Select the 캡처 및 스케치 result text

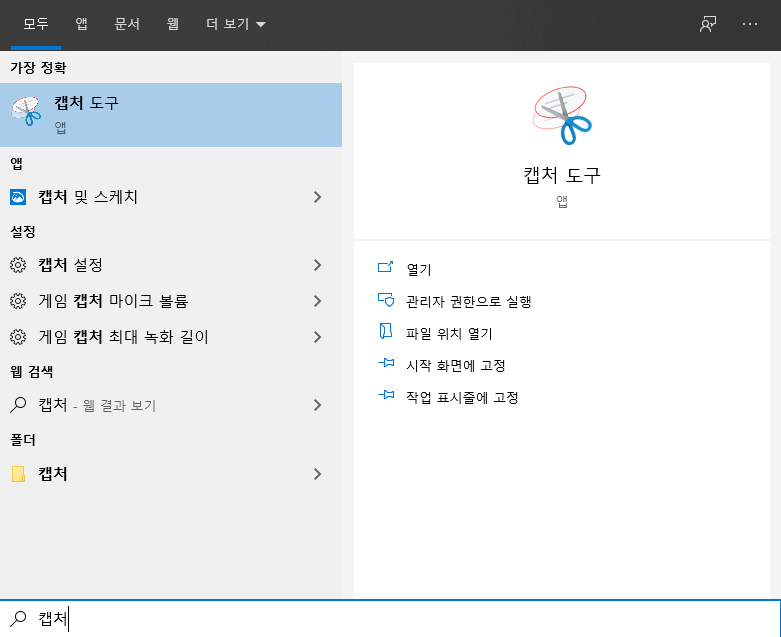[x=88, y=197]
